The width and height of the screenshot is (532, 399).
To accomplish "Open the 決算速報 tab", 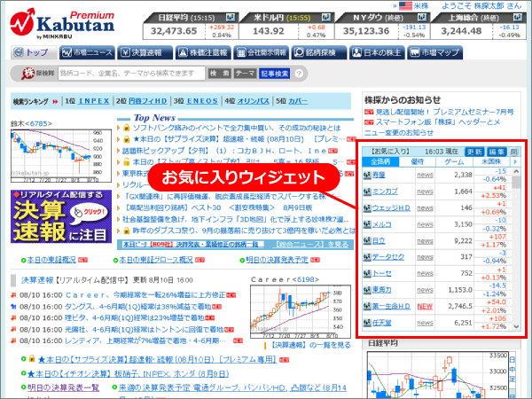I will pos(145,52).
